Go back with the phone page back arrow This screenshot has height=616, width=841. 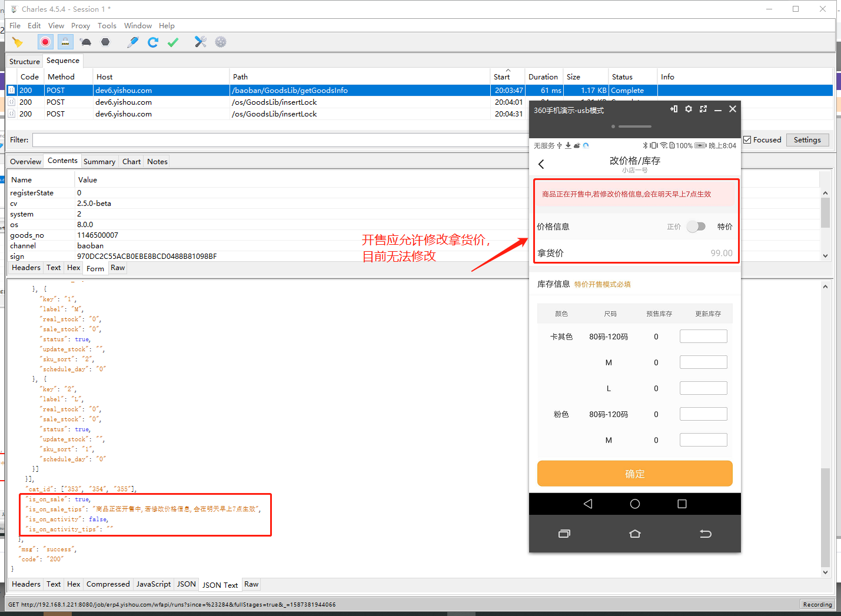click(541, 164)
